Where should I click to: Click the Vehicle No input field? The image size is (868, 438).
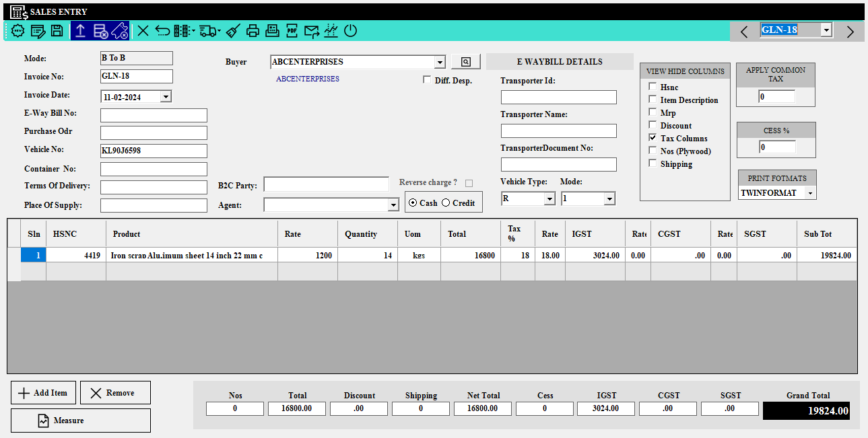point(154,151)
